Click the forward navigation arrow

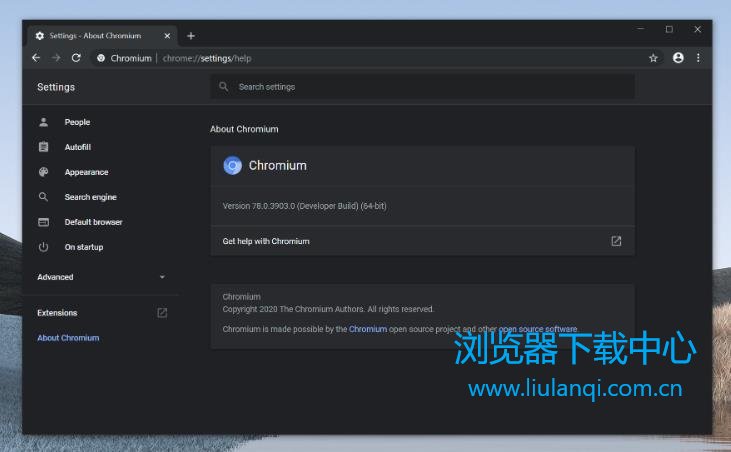click(x=56, y=58)
